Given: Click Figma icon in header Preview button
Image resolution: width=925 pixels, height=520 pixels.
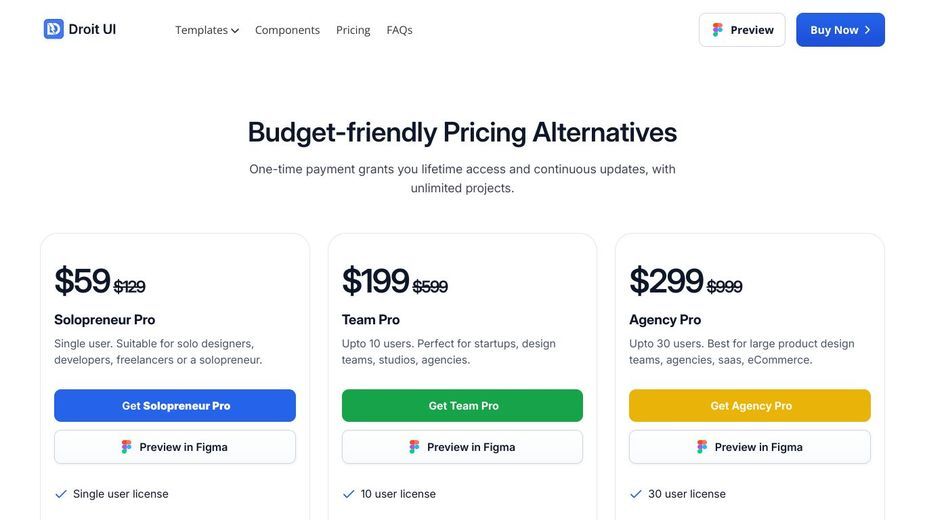Looking at the screenshot, I should (x=717, y=30).
